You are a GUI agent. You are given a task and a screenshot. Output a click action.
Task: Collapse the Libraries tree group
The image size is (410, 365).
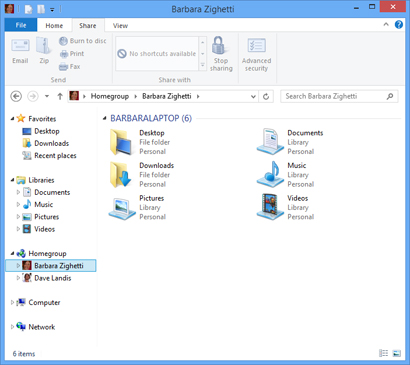point(12,180)
